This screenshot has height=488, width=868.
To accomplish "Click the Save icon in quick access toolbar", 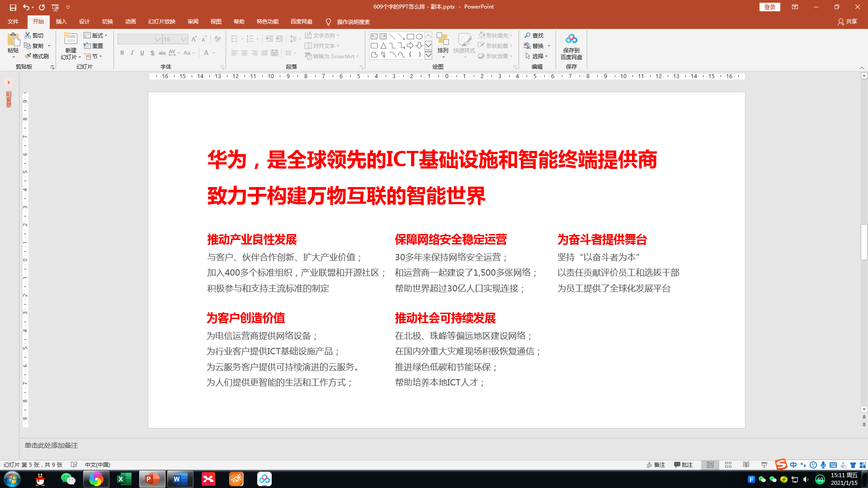I will tap(13, 7).
